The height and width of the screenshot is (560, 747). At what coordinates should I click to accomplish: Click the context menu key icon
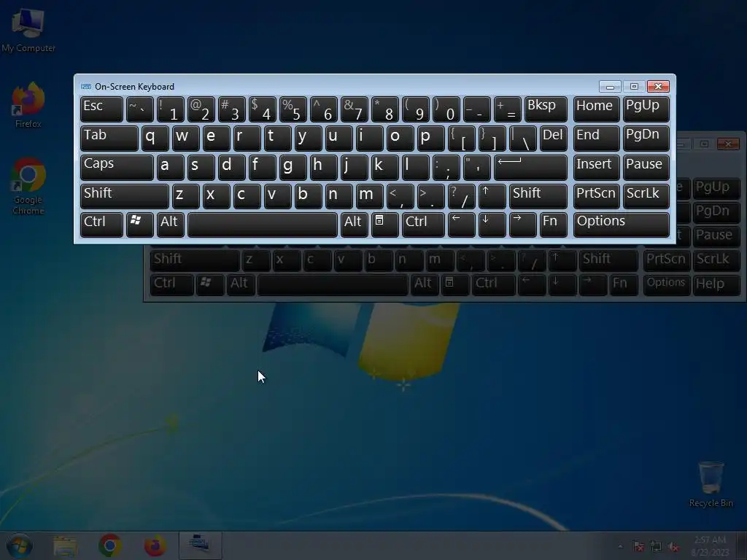(385, 225)
